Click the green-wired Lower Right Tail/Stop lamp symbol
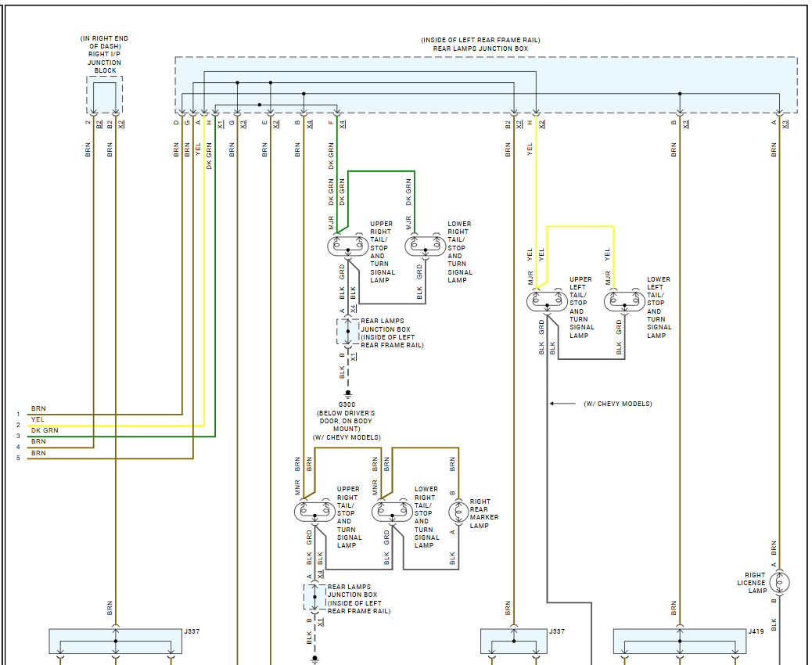Screen dimensions: 812x665 pyautogui.click(x=425, y=246)
